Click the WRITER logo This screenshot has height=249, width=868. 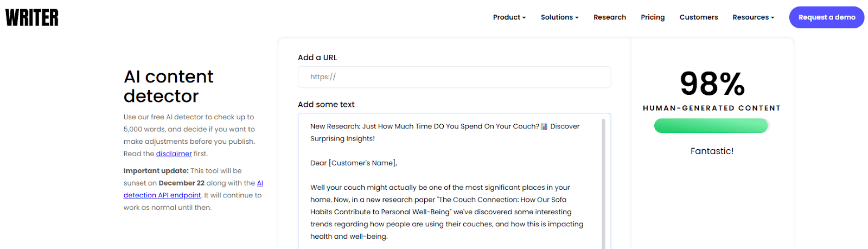click(x=32, y=17)
